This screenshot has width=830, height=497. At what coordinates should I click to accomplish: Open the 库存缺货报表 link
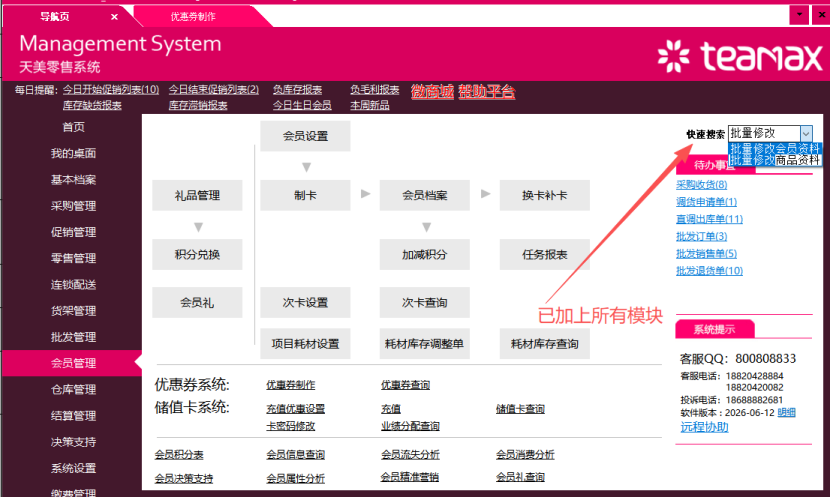coord(92,105)
